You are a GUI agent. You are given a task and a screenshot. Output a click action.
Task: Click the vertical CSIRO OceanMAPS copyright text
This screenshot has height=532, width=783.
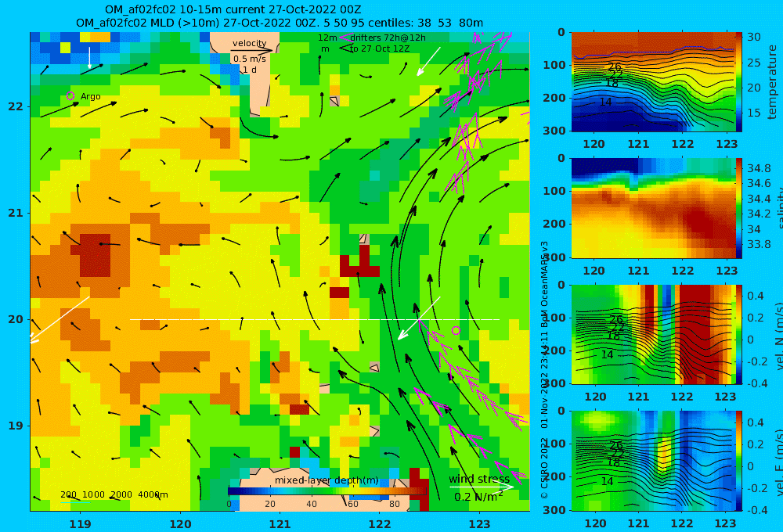point(544,370)
